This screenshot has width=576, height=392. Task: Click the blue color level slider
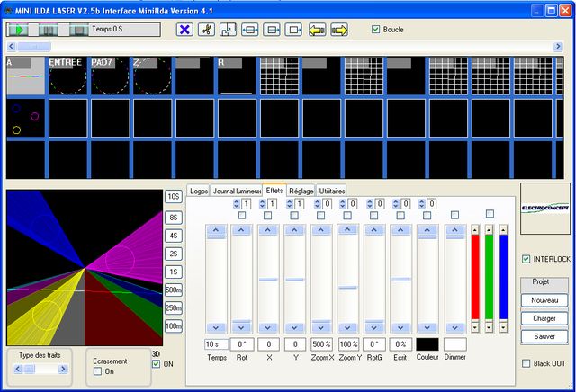504,278
